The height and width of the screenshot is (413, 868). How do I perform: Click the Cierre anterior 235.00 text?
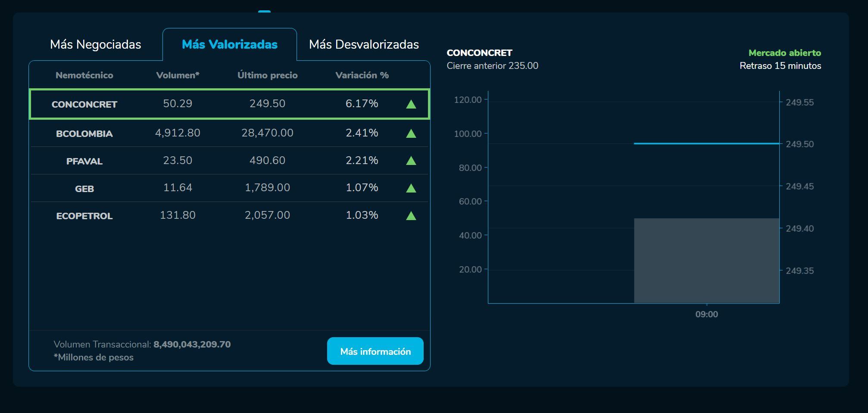point(492,66)
